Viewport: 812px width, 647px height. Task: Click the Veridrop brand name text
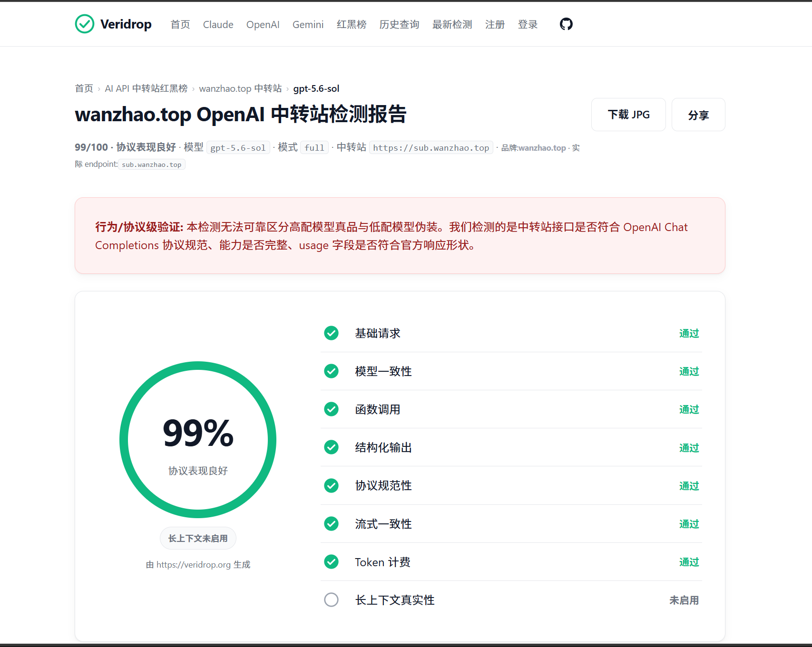126,24
